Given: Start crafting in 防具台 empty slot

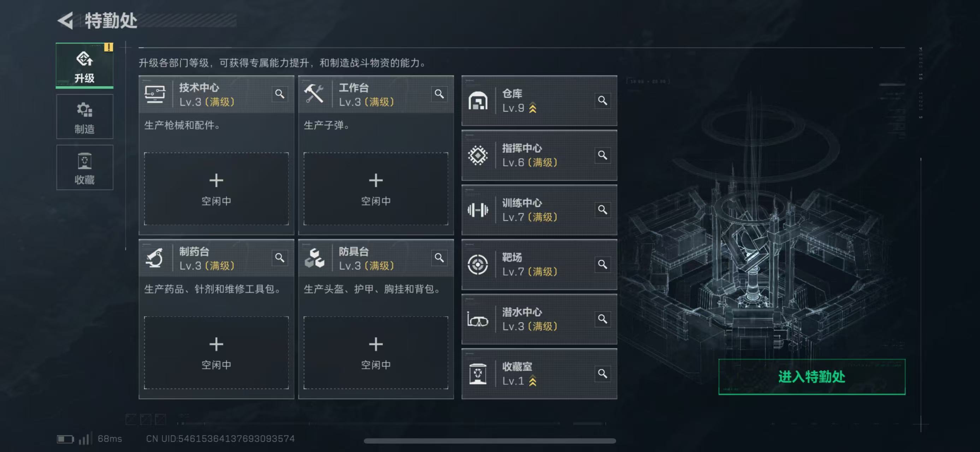Looking at the screenshot, I should click(376, 353).
